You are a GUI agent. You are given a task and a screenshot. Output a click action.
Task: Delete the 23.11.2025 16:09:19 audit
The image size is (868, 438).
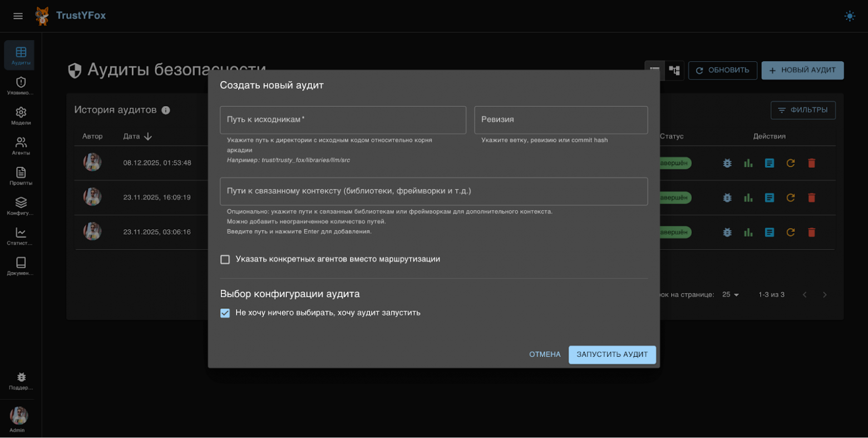pos(812,197)
